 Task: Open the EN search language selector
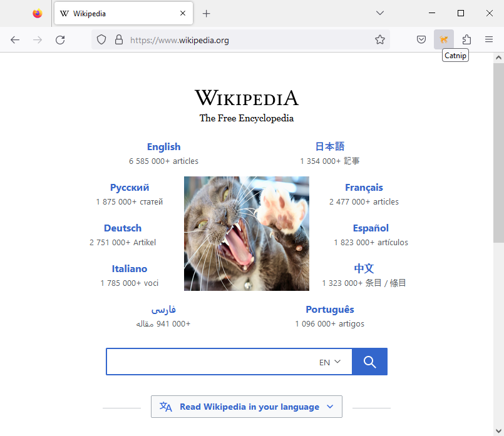point(330,362)
